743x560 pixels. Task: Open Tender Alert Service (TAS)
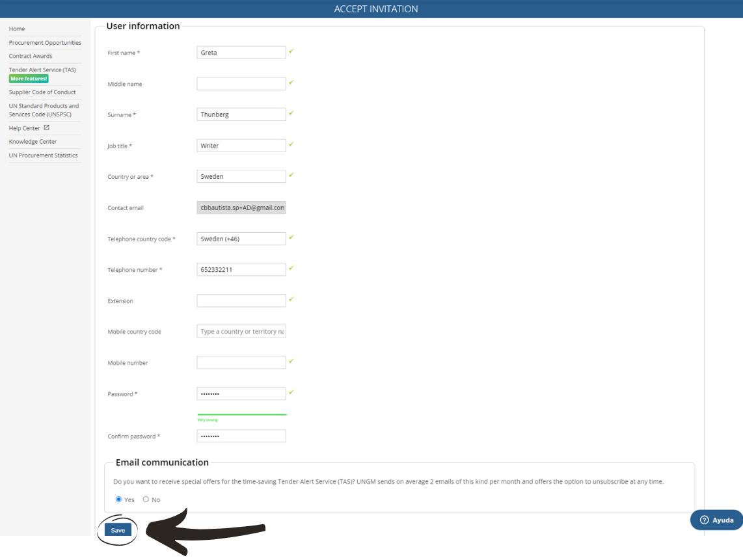point(41,70)
